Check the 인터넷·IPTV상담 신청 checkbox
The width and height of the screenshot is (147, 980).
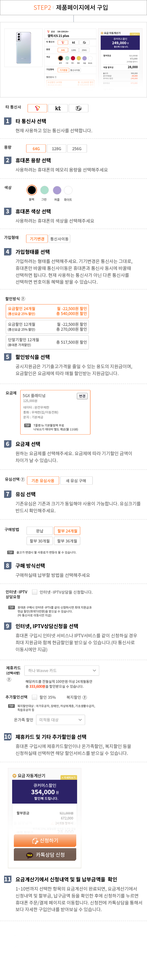coord(35,592)
